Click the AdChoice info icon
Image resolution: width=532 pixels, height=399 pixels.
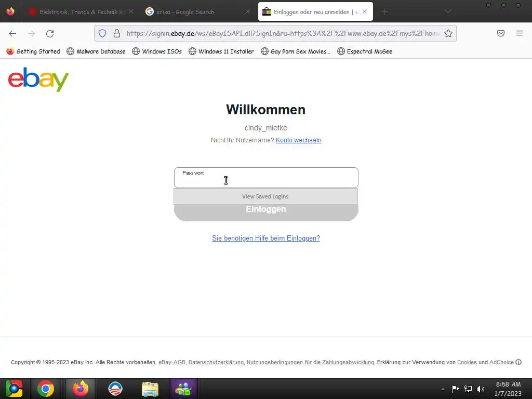point(518,362)
